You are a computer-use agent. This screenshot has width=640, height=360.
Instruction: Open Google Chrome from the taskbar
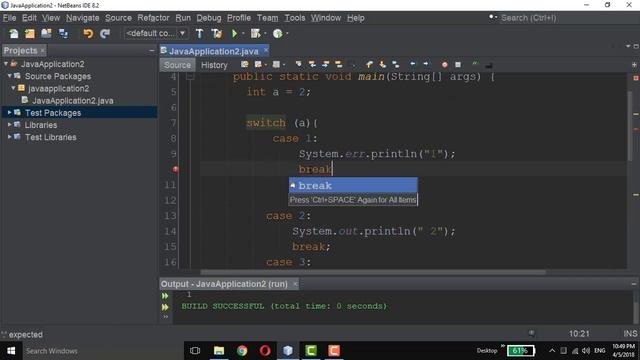(242, 351)
